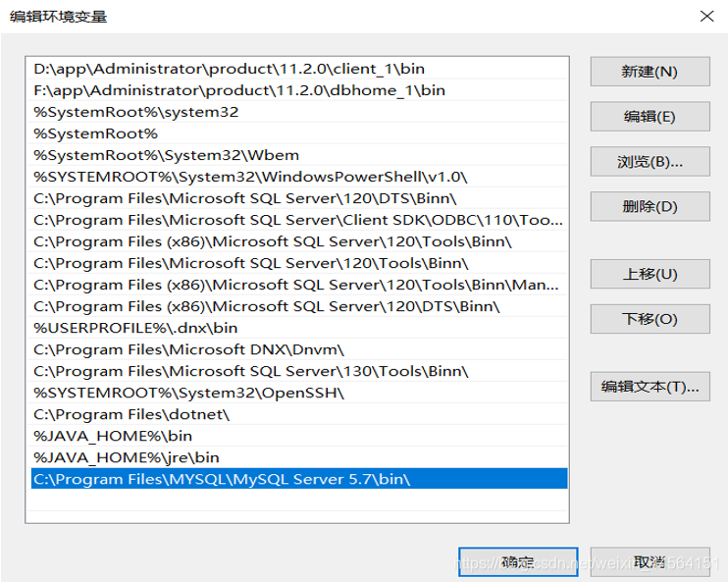Move the entry down with 下移(O)

650,319
